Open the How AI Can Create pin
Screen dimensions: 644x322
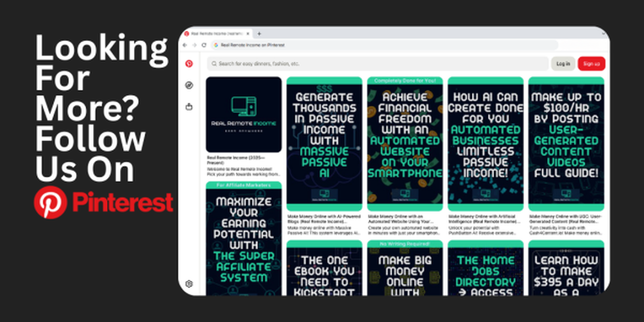[x=485, y=143]
